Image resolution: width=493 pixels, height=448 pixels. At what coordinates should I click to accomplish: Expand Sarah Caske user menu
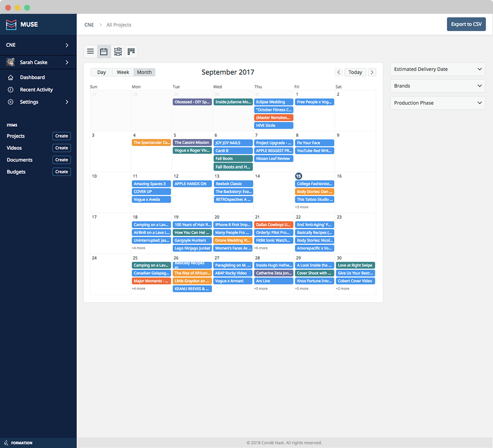point(67,62)
